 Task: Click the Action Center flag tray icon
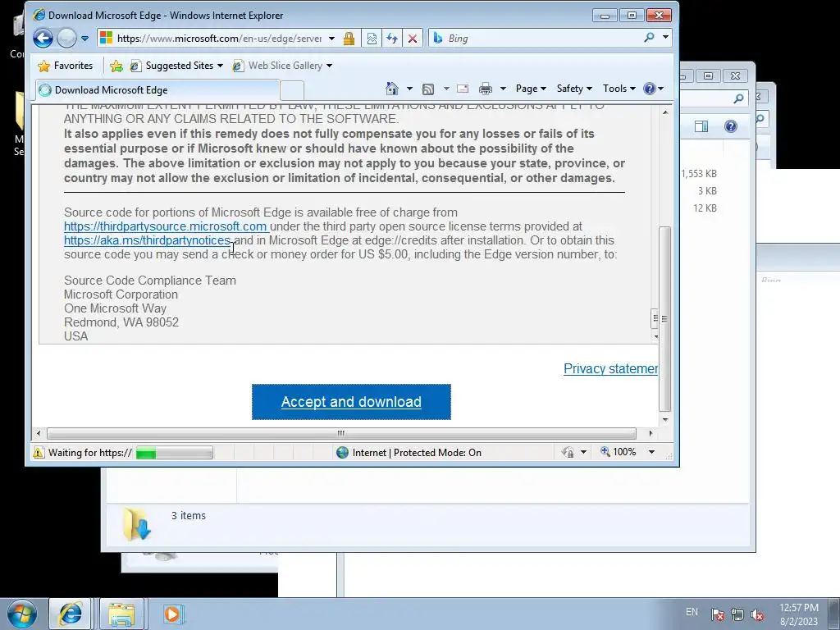click(718, 614)
